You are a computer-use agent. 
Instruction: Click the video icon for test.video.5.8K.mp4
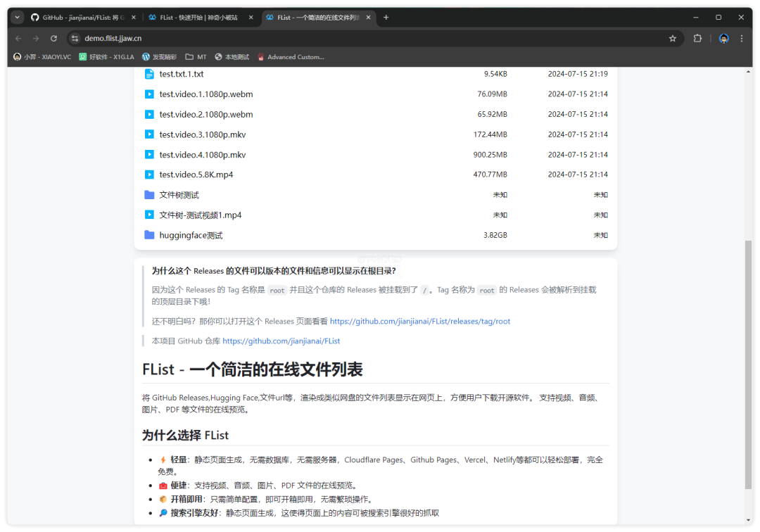click(149, 174)
